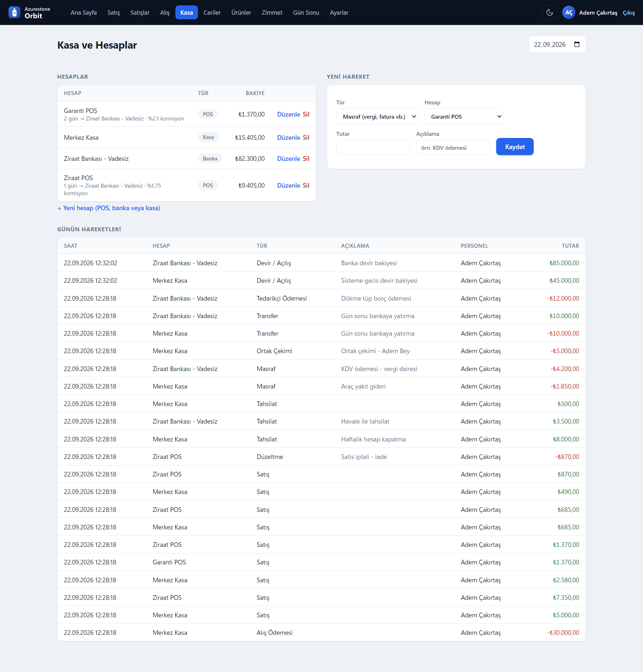The width and height of the screenshot is (643, 672).
Task: Open Ayarlar settings page
Action: point(339,13)
